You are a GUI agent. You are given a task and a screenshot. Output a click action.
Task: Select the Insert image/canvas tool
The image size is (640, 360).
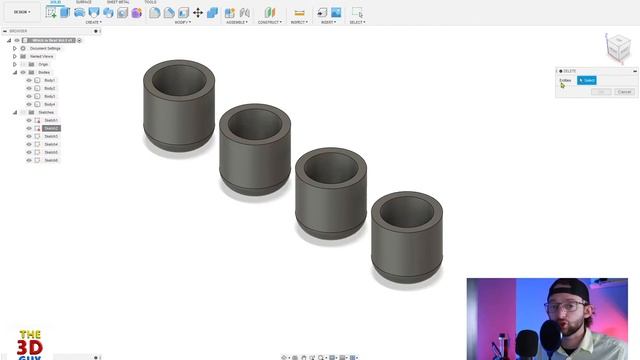(x=336, y=13)
